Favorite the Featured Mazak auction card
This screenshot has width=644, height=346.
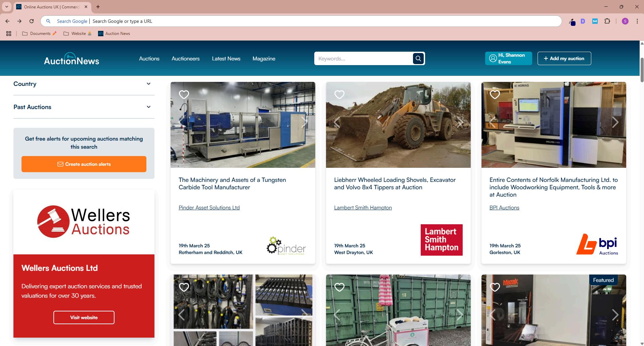coord(495,287)
